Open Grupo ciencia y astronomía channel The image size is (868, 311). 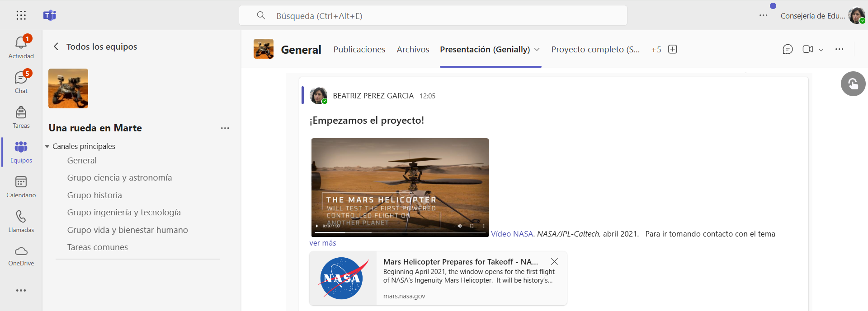tap(119, 177)
